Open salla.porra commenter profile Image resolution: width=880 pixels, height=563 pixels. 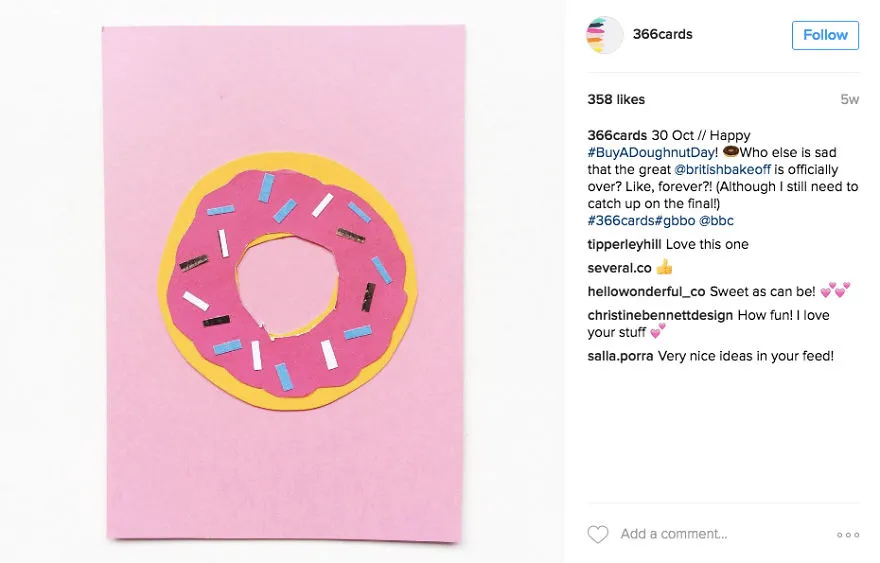click(620, 356)
